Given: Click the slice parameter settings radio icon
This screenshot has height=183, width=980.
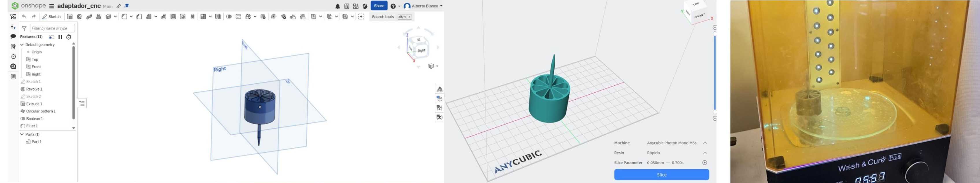Looking at the screenshot, I should [705, 163].
